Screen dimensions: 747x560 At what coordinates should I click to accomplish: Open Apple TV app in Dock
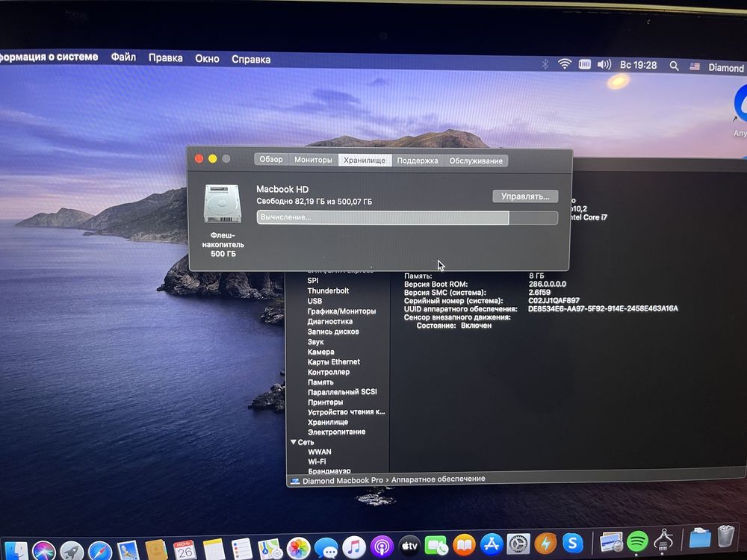pyautogui.click(x=409, y=545)
